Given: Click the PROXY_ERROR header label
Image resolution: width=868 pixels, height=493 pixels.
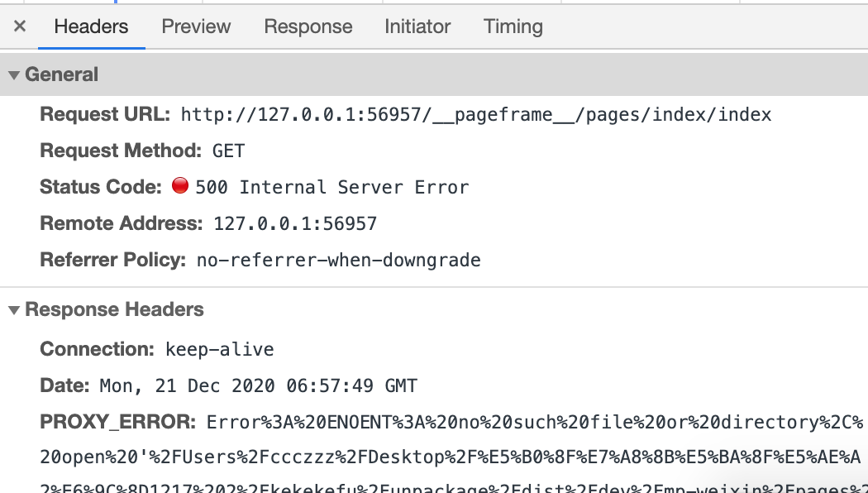Looking at the screenshot, I should click(x=118, y=422).
